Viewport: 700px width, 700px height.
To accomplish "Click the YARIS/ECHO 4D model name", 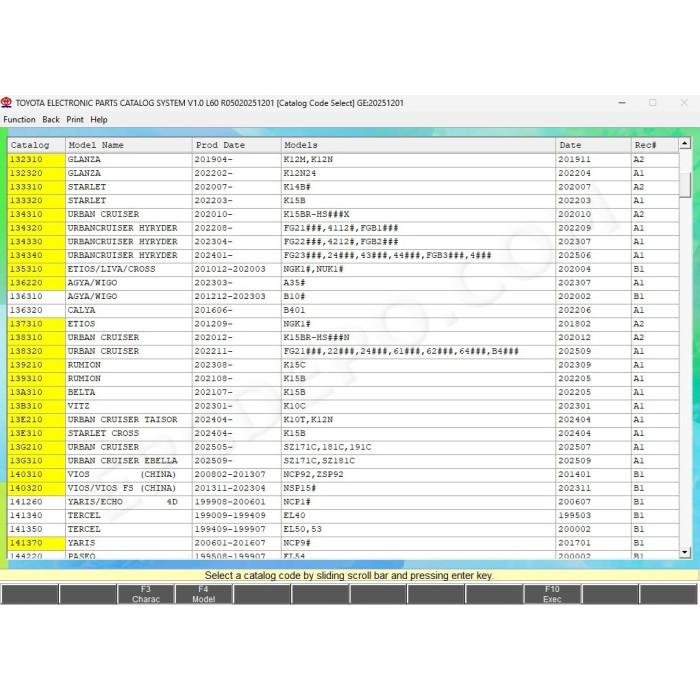I will point(122,502).
